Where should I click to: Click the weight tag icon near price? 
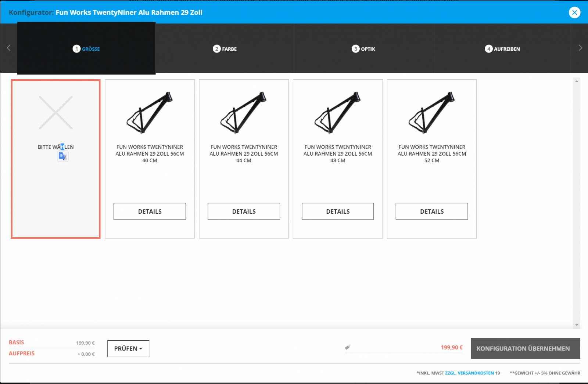[347, 347]
